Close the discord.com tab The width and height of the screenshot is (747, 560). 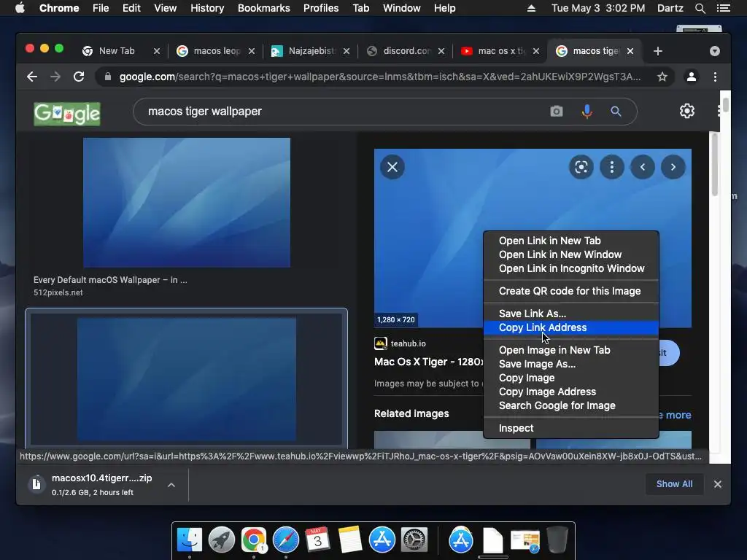[x=441, y=51]
